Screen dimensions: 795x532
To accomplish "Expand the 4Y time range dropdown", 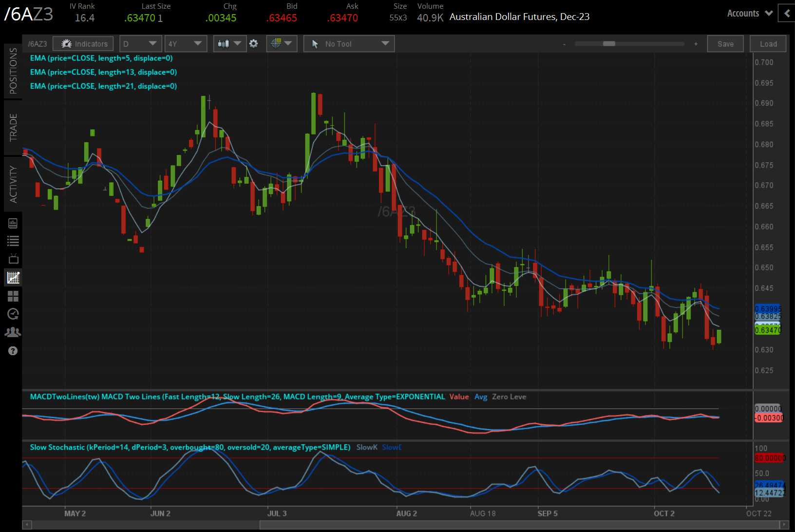I will click(x=185, y=44).
